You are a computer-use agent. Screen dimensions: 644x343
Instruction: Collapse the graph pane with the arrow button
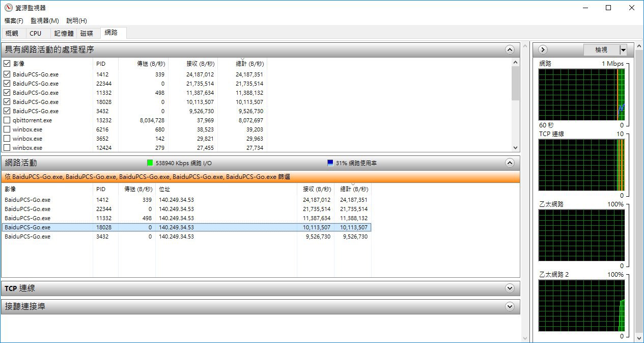543,49
